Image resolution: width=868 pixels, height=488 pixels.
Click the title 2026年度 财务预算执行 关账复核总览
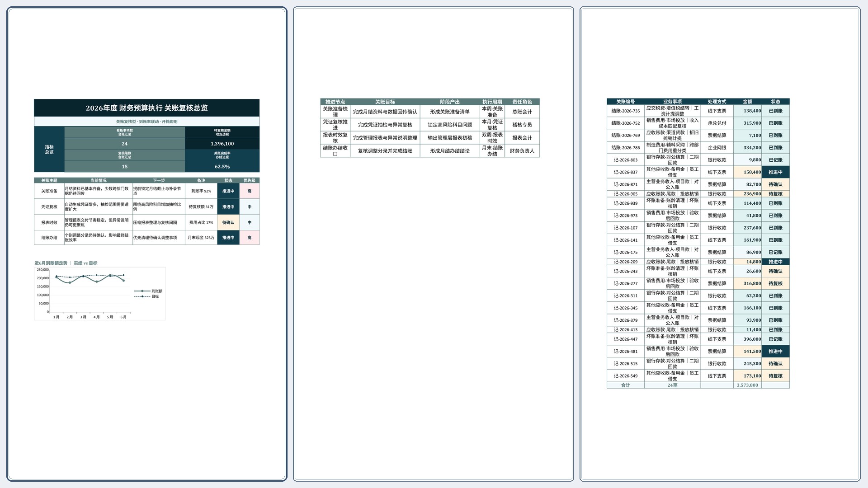point(147,108)
